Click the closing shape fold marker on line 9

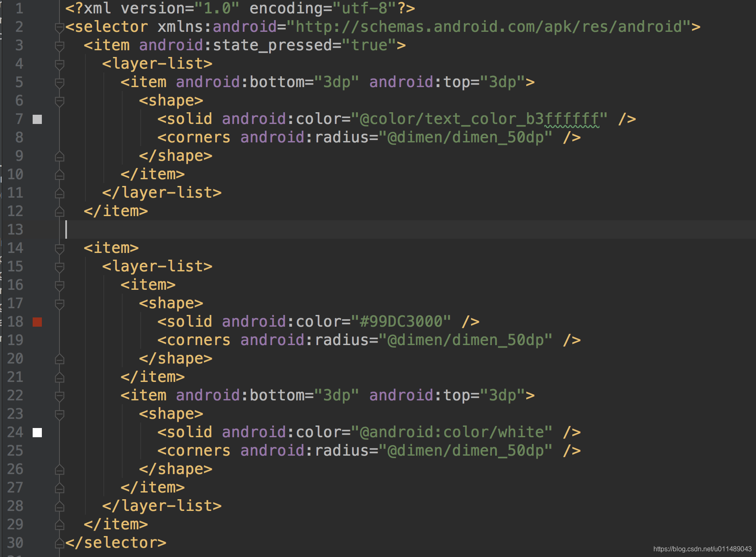[x=59, y=156]
